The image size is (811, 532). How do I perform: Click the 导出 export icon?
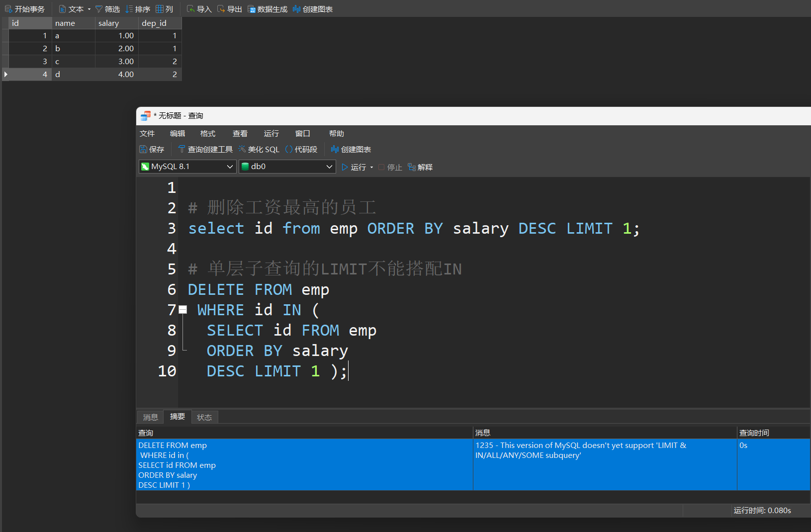pyautogui.click(x=221, y=9)
